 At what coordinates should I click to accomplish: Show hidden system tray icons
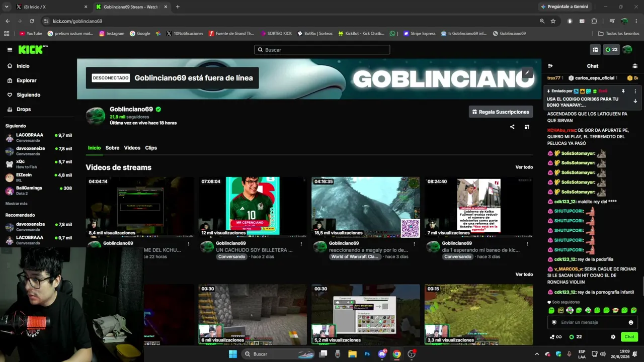(537, 354)
